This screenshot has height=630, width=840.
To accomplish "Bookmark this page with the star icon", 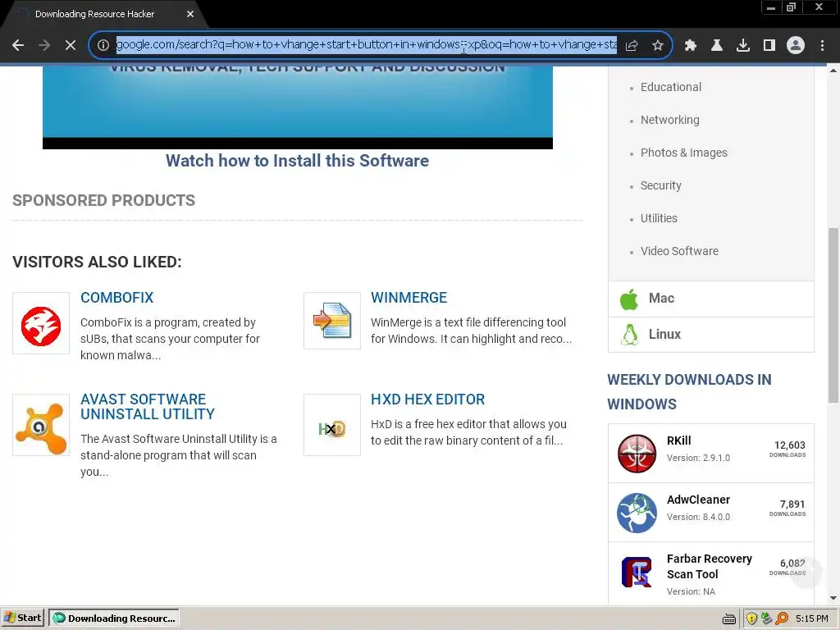I will 658,46.
